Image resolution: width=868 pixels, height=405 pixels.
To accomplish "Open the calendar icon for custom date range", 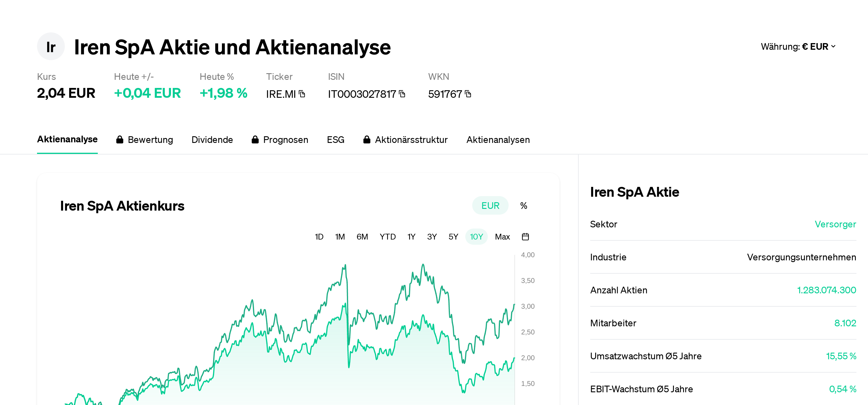I will [x=526, y=237].
